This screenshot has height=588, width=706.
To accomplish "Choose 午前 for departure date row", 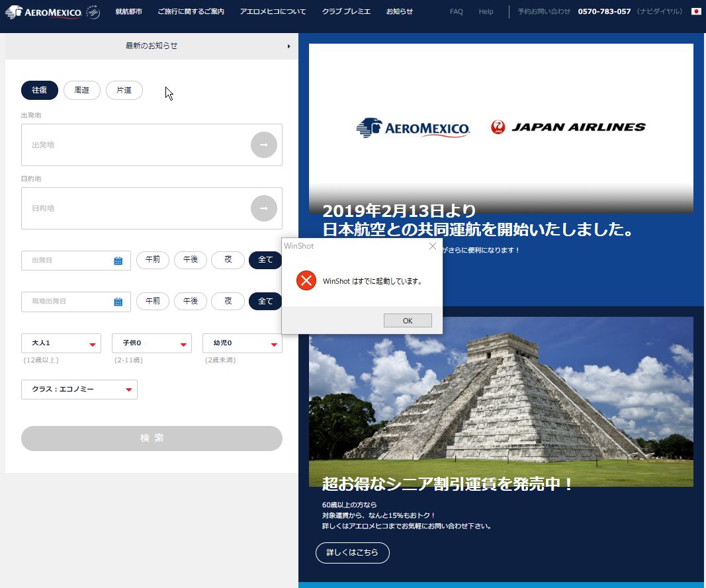I will pyautogui.click(x=153, y=260).
